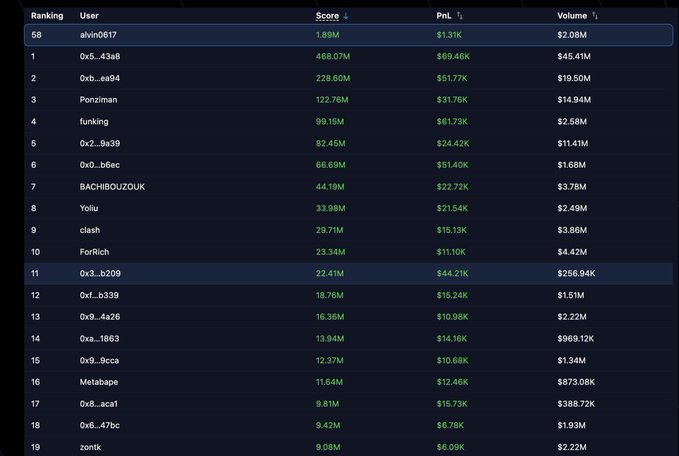Click score value 1.89M
Image resolution: width=679 pixels, height=456 pixels.
(x=327, y=35)
